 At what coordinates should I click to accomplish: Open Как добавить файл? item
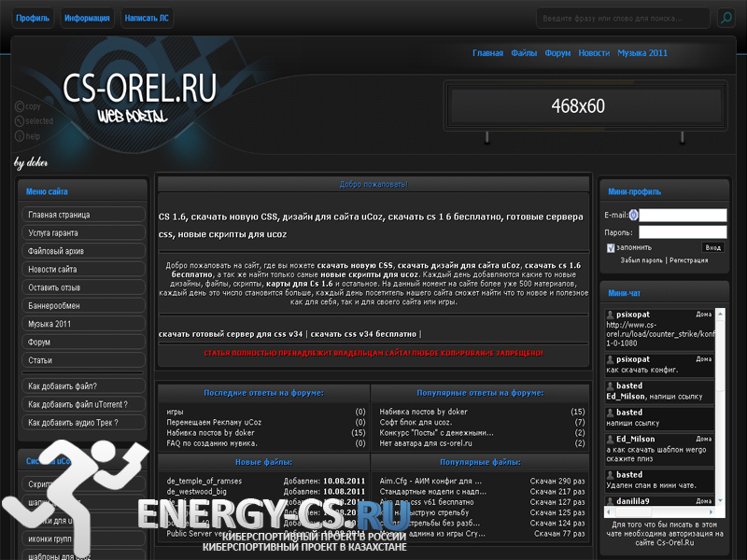pyautogui.click(x=83, y=386)
